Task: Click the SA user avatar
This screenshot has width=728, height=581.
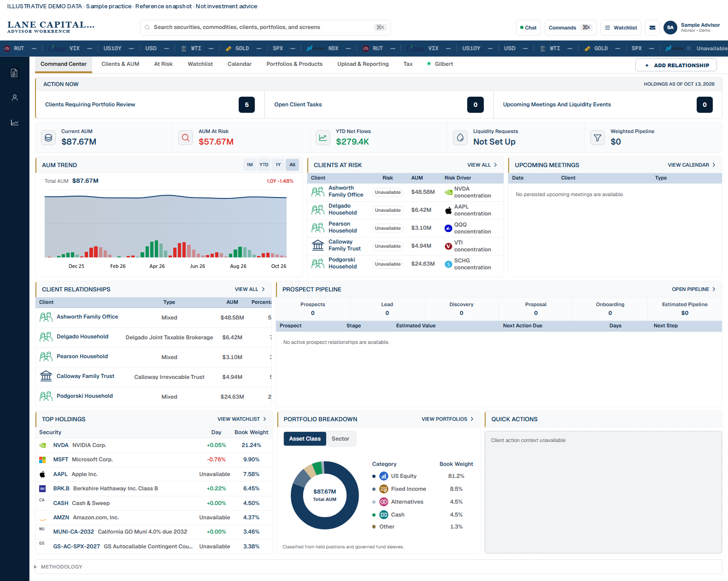Action: coord(670,28)
